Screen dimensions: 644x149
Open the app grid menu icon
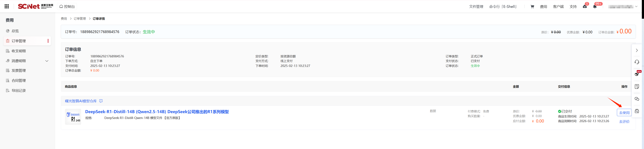7,7
